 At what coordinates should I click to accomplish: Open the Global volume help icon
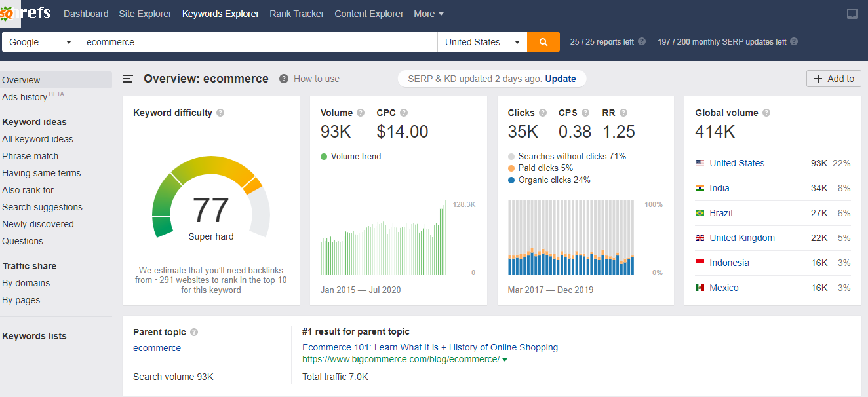point(766,112)
